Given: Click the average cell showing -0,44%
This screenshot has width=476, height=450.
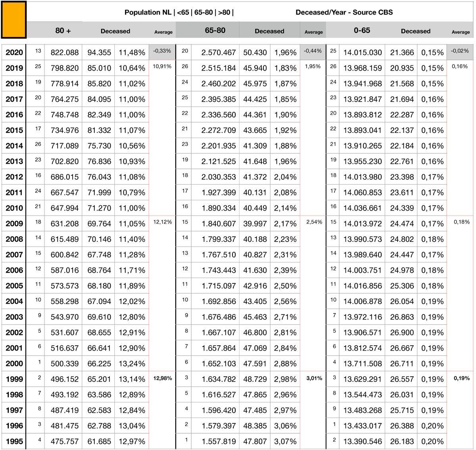Looking at the screenshot, I should [313, 52].
